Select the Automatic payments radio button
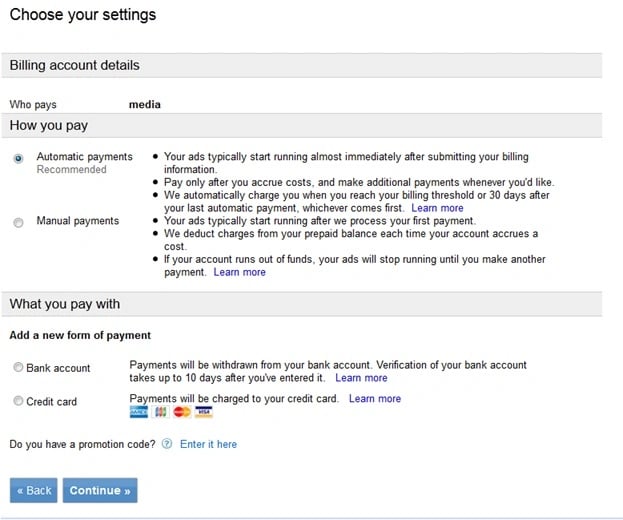 point(18,159)
